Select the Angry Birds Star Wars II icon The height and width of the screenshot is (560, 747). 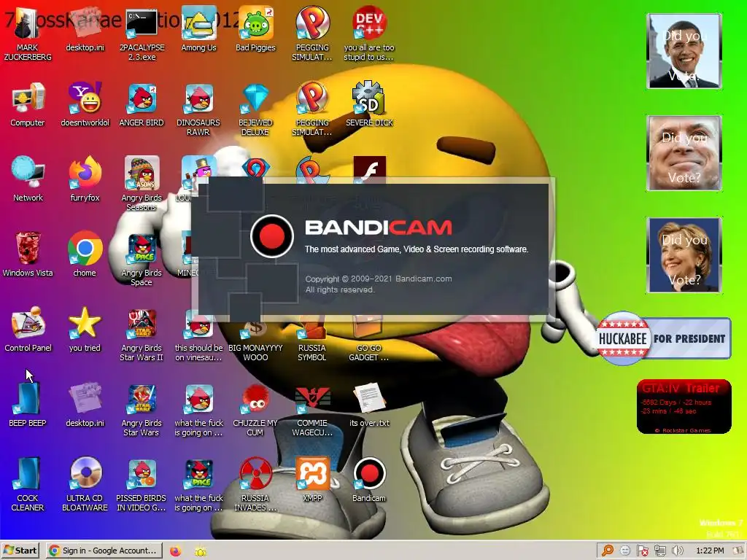(142, 335)
